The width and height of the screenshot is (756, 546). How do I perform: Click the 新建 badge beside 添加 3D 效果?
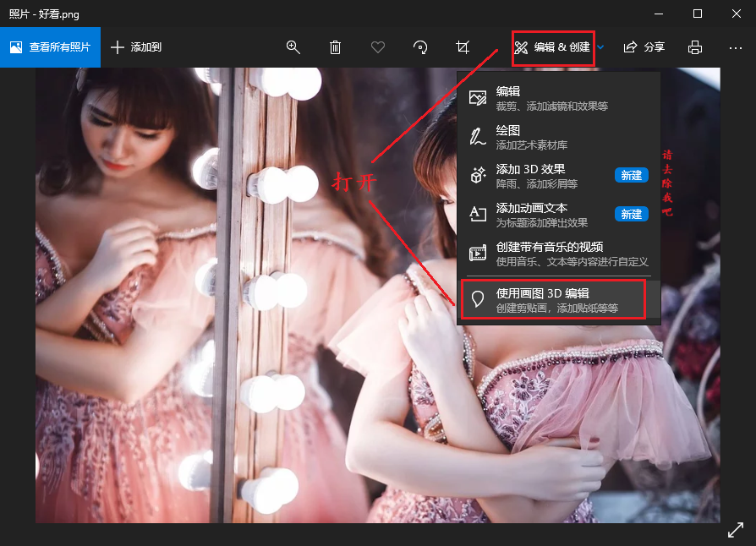point(631,175)
